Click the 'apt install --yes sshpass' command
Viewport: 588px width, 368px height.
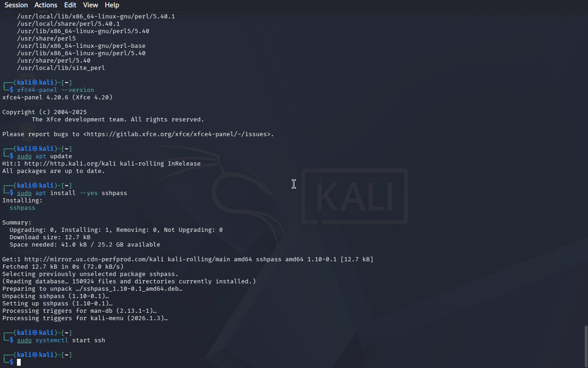click(81, 193)
